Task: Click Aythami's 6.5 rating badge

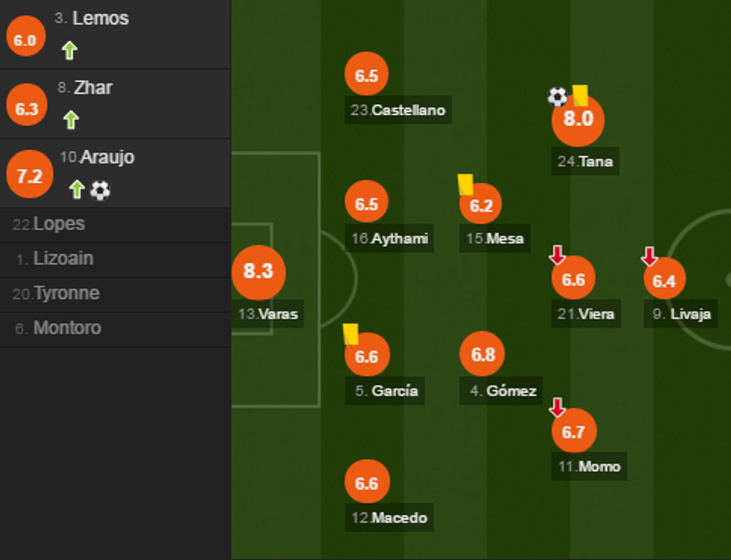Action: pyautogui.click(x=366, y=204)
